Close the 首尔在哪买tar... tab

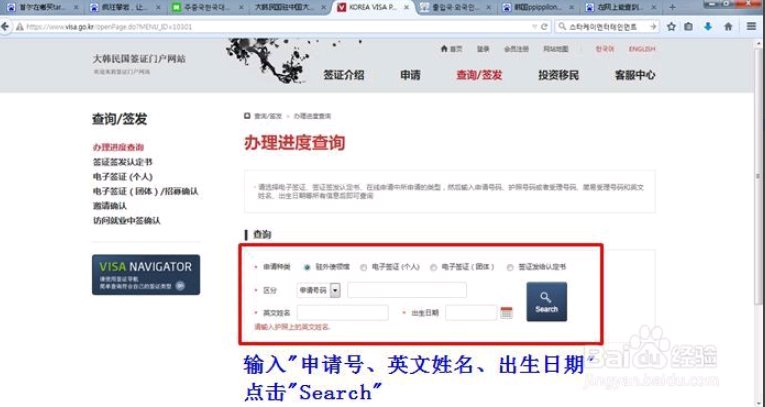coord(76,8)
